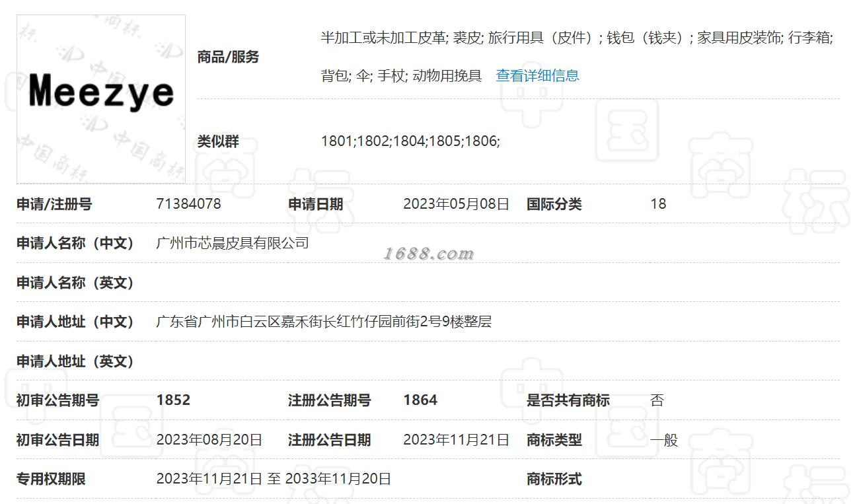The width and height of the screenshot is (857, 504).
Task: Select the 是否共有商标 label
Action: pyautogui.click(x=568, y=400)
